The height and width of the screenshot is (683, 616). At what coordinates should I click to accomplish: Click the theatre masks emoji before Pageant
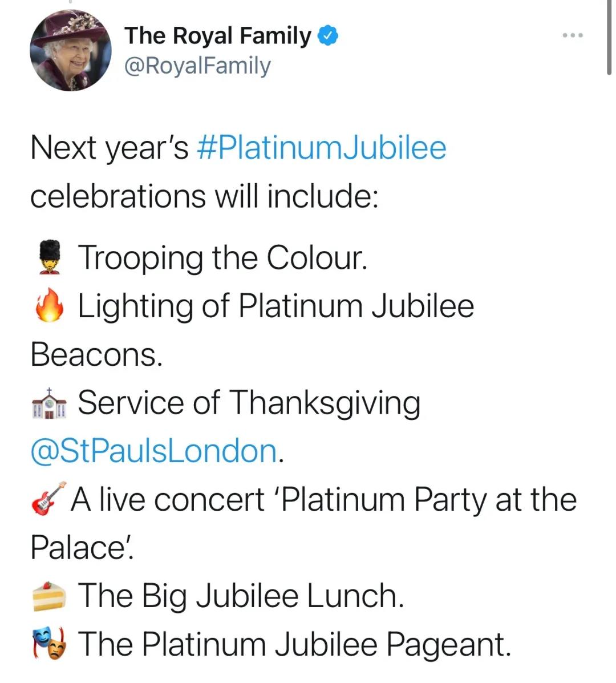[49, 644]
